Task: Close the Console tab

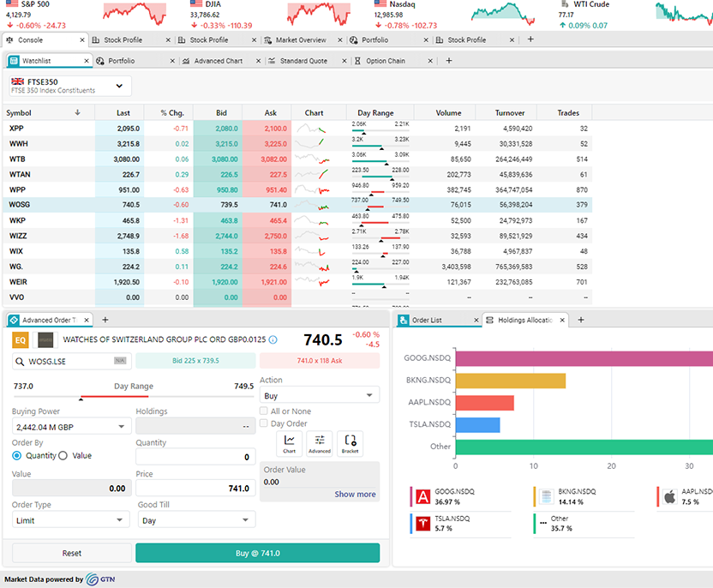Action: click(82, 40)
